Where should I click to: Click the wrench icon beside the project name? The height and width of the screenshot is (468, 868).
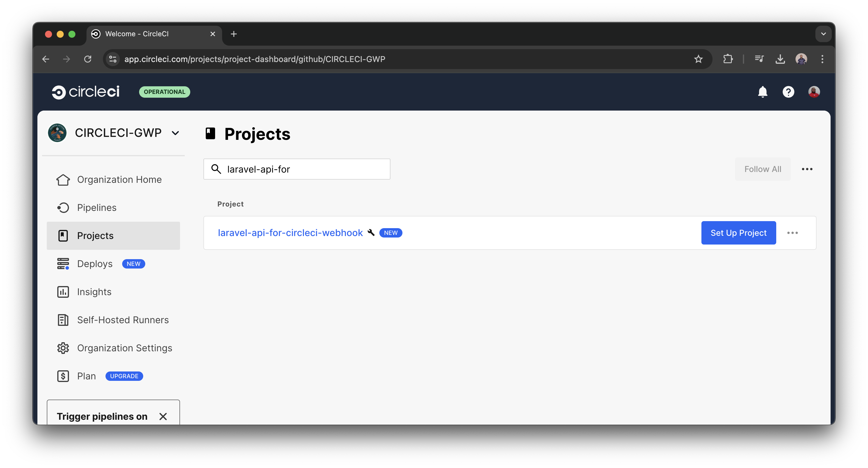coord(371,232)
